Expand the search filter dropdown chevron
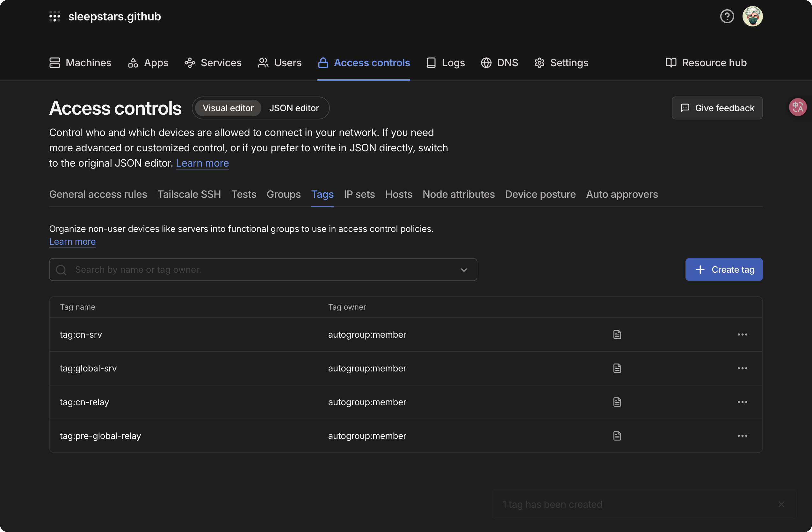This screenshot has width=812, height=532. coord(464,270)
